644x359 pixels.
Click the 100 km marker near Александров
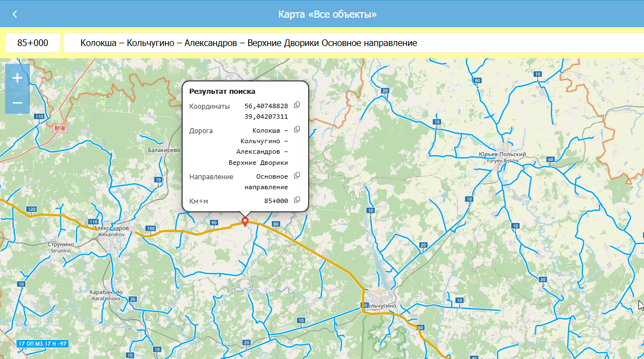pos(150,228)
